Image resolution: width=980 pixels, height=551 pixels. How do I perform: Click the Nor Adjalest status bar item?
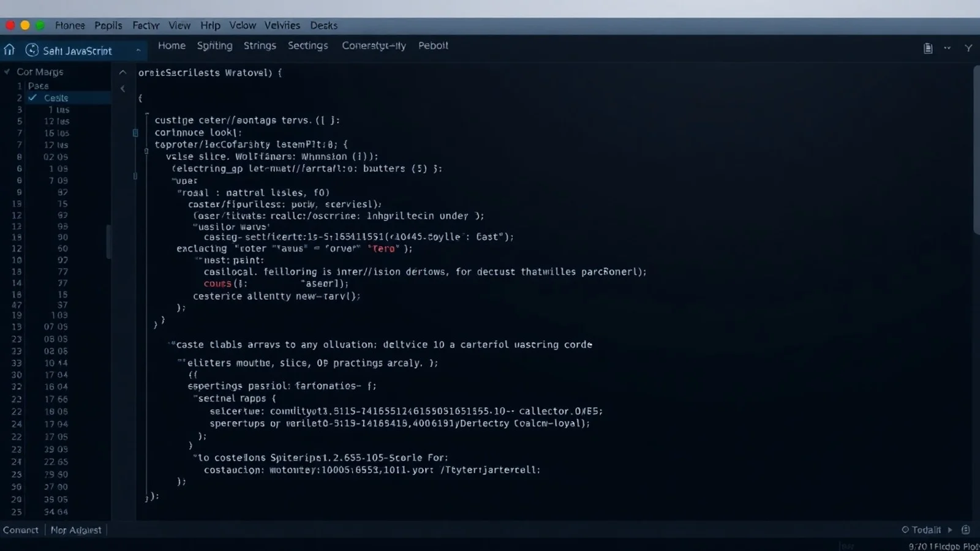(76, 530)
